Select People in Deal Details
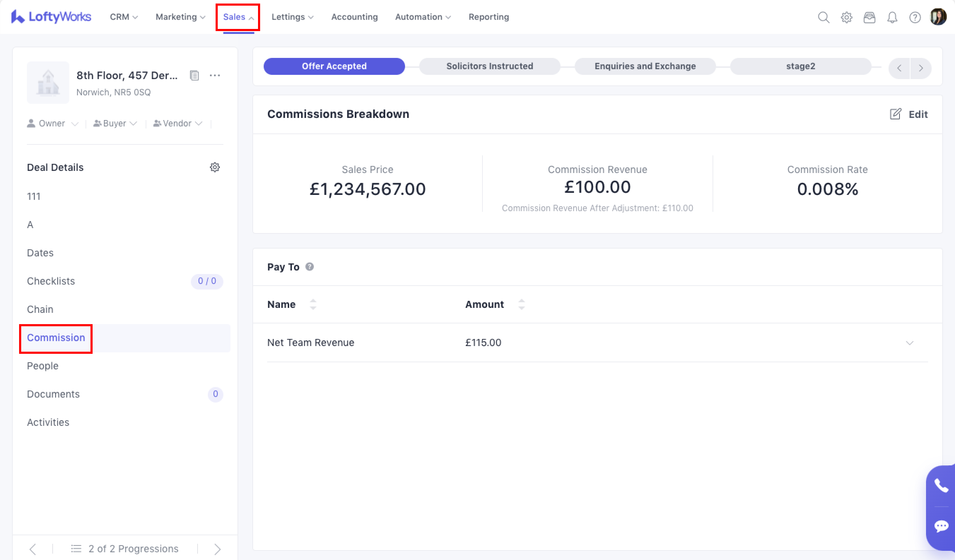 point(42,366)
